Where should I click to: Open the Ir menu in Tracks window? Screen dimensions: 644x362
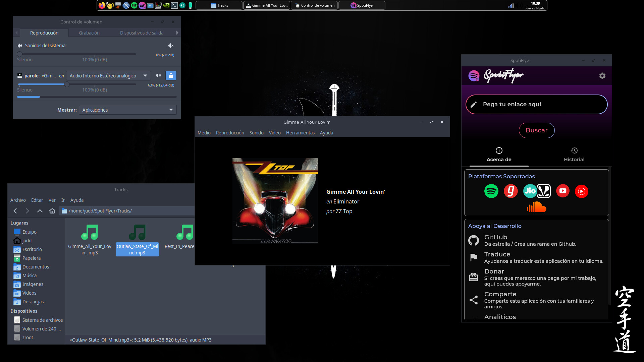(x=63, y=200)
